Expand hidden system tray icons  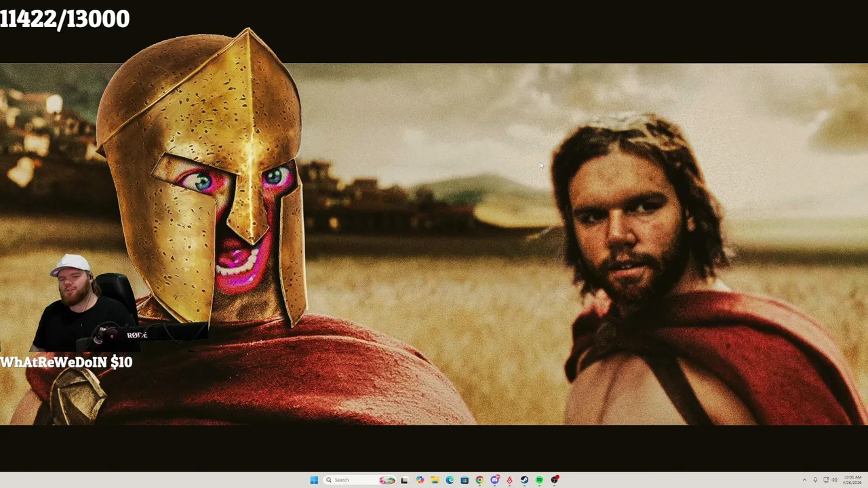(804, 480)
